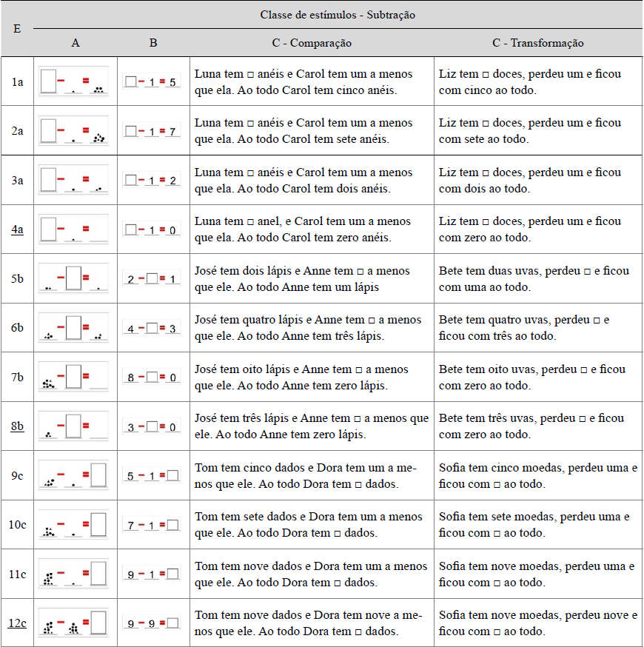The image size is (644, 647).
Task: Click the column A picture in row 1a
Action: (x=74, y=81)
